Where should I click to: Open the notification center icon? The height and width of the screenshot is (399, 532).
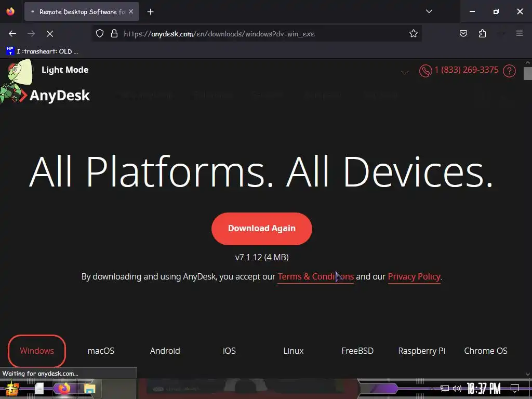pos(515,389)
